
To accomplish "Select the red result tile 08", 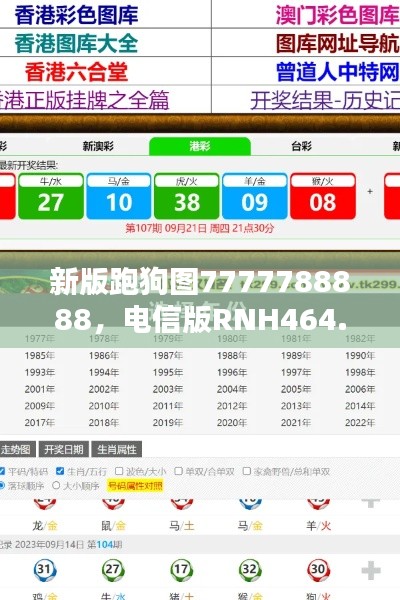I will coord(323,196).
